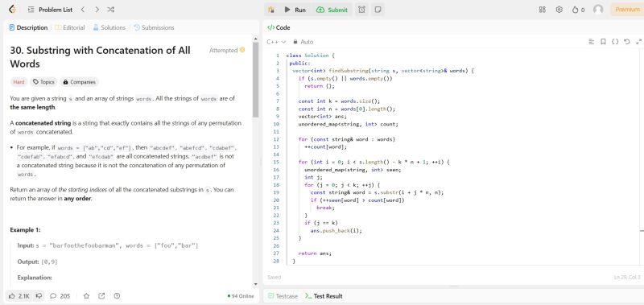Screen dimensions: 644x305
Task: Click line 24 ans.push_back(i)
Action: [336, 230]
